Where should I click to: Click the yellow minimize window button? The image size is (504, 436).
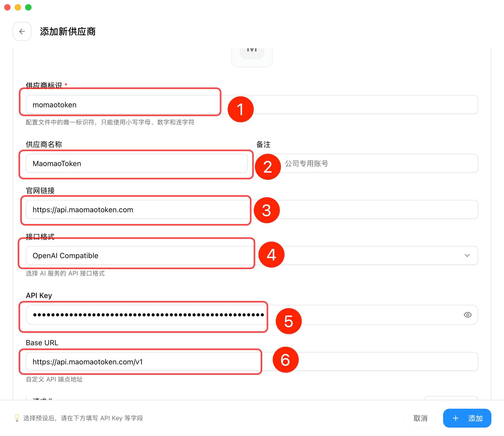point(18,7)
